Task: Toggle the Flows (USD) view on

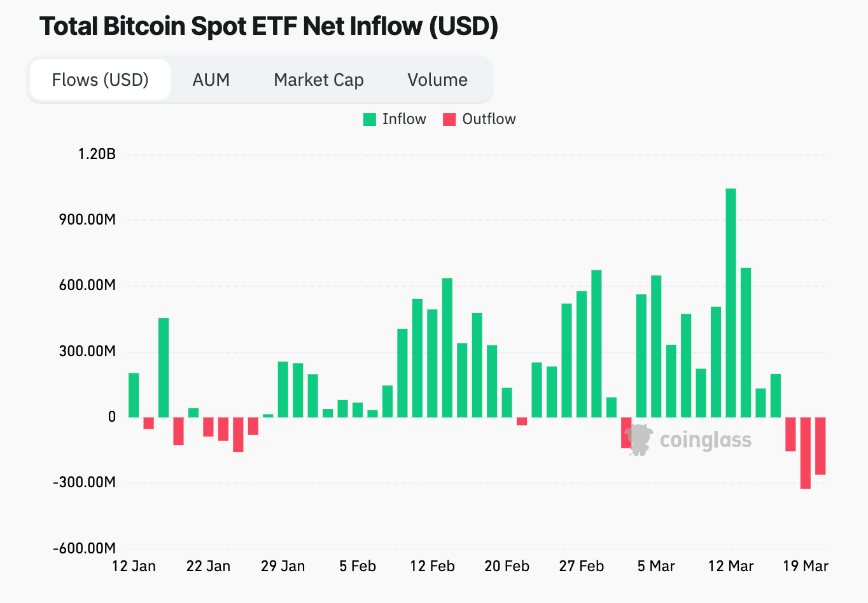Action: click(99, 80)
